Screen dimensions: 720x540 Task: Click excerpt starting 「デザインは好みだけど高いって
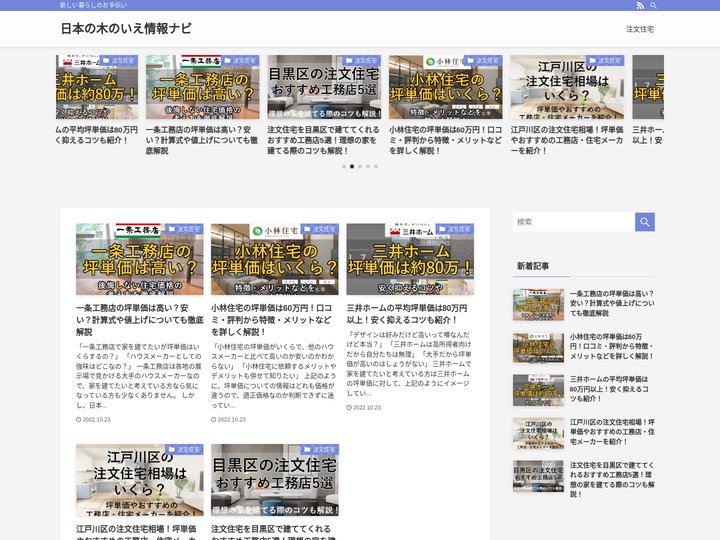pyautogui.click(x=409, y=364)
